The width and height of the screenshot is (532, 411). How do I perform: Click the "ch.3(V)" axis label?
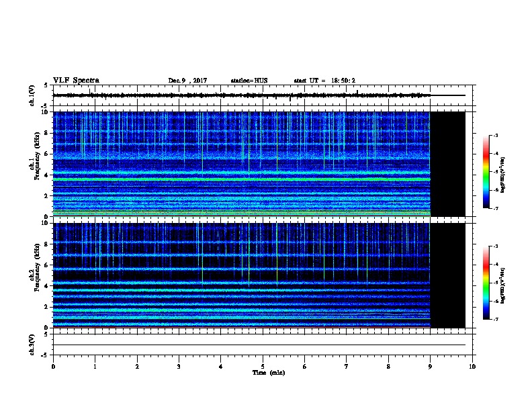32,345
